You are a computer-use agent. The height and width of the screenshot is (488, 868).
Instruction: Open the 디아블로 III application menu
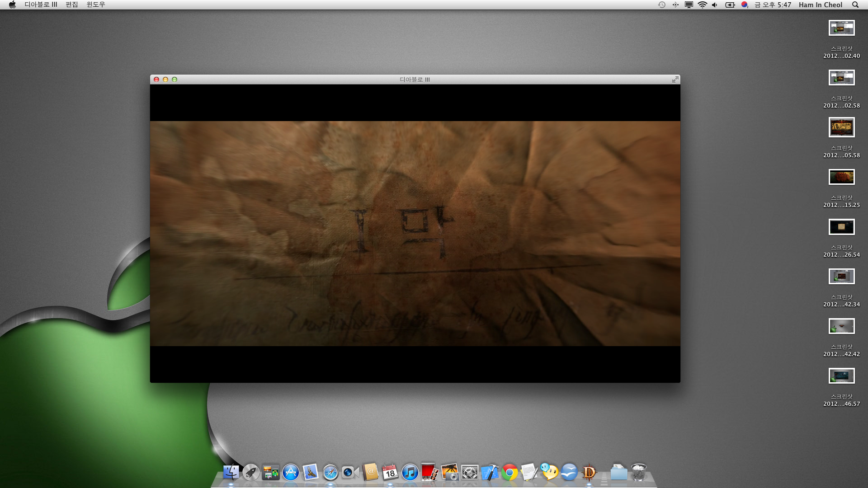(41, 5)
